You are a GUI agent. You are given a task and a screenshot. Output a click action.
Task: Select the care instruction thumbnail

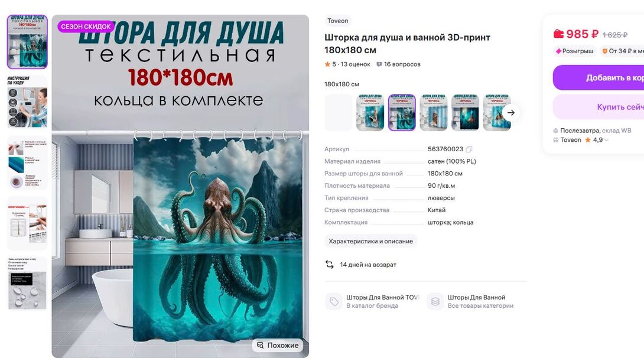click(x=27, y=102)
